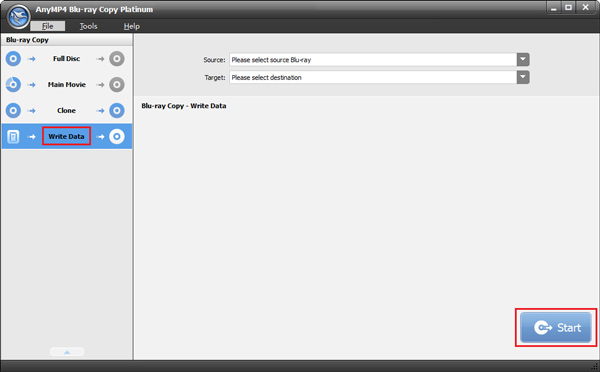Screen dimensions: 600x372
Task: Click the Target field reading 'Please select destination'
Action: coord(373,77)
